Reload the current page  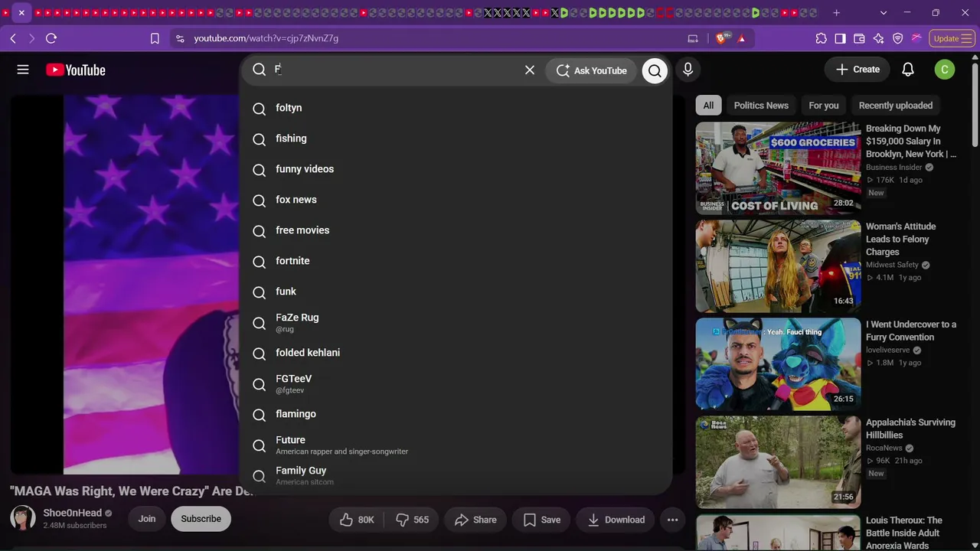(51, 38)
